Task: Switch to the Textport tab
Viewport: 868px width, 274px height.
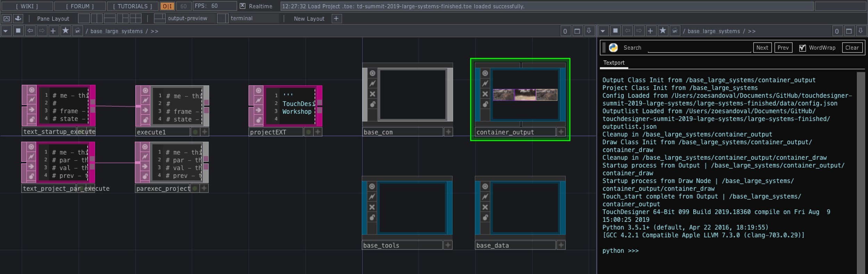Action: tap(614, 63)
